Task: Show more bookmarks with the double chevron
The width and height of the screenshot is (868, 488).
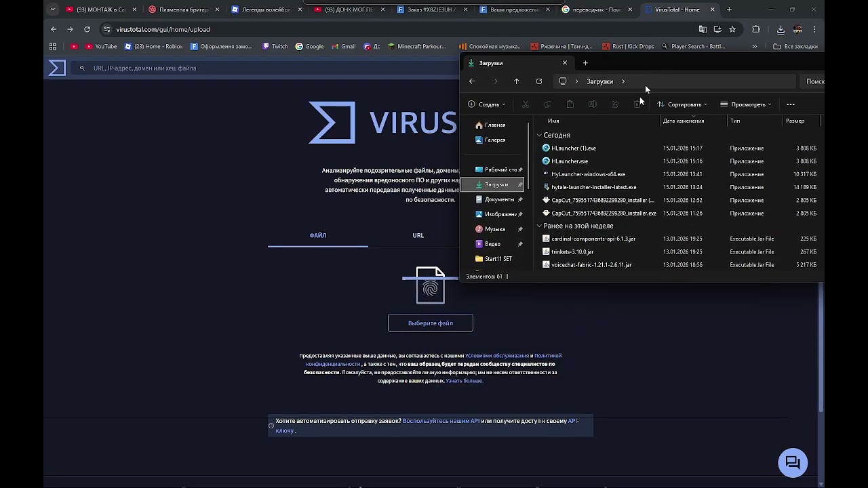Action: 755,47
